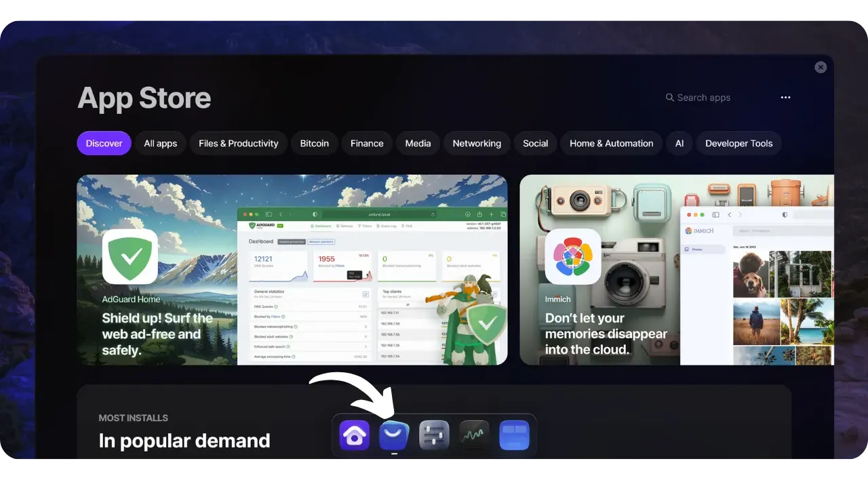Click the App Store dock icon
The height and width of the screenshot is (480, 868).
(x=394, y=435)
